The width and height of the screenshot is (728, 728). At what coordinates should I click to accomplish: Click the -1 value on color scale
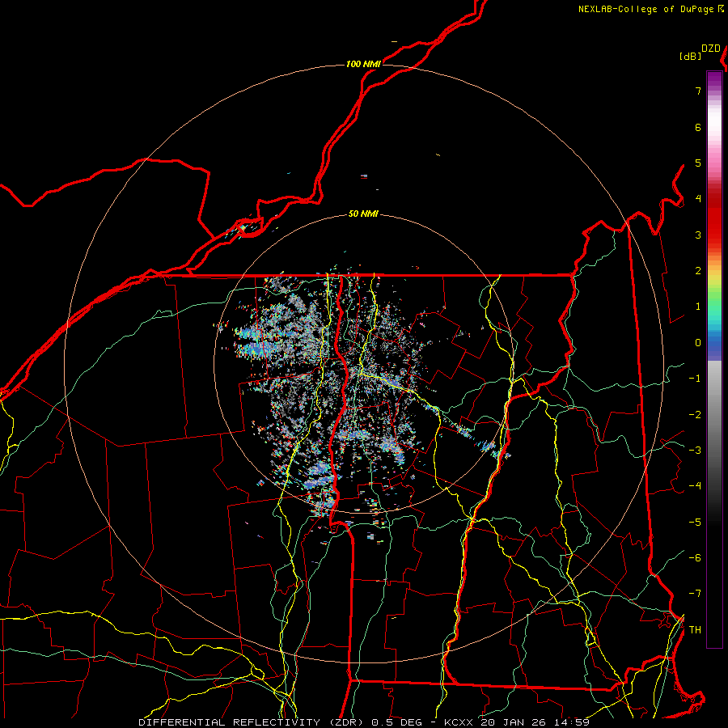point(695,379)
